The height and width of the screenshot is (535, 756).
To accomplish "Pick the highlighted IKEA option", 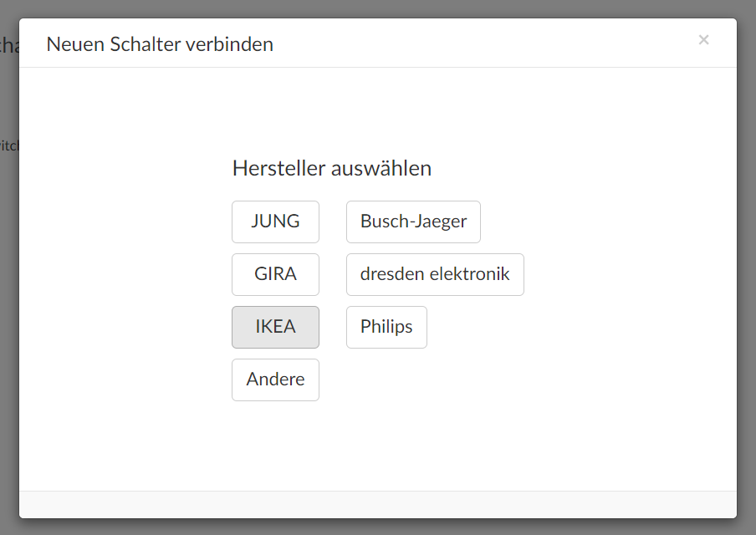I will (275, 327).
